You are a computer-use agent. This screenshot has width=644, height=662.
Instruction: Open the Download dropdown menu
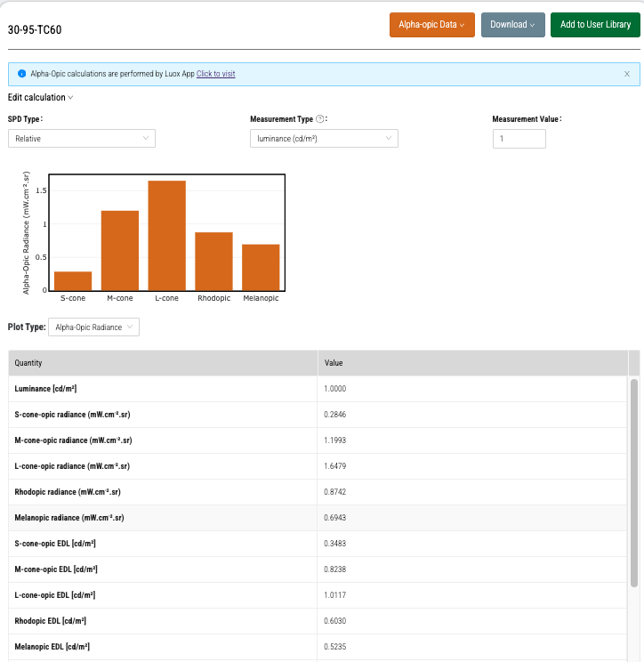[512, 25]
